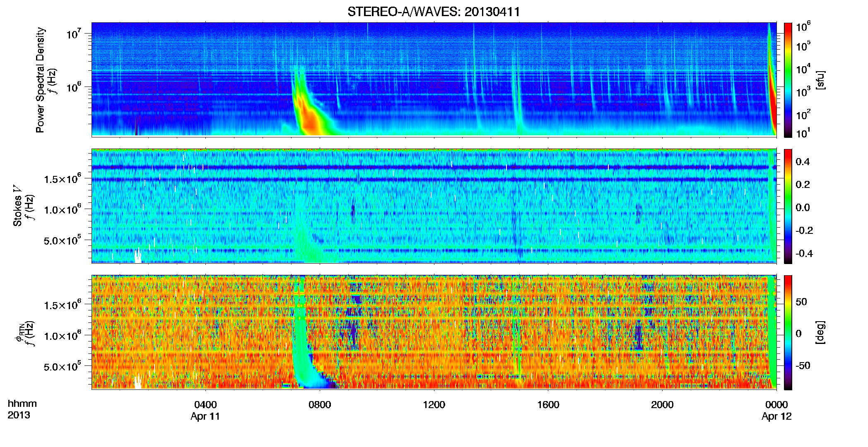
Task: Click the white data gap in phi RTN panel
Action: pos(138,381)
